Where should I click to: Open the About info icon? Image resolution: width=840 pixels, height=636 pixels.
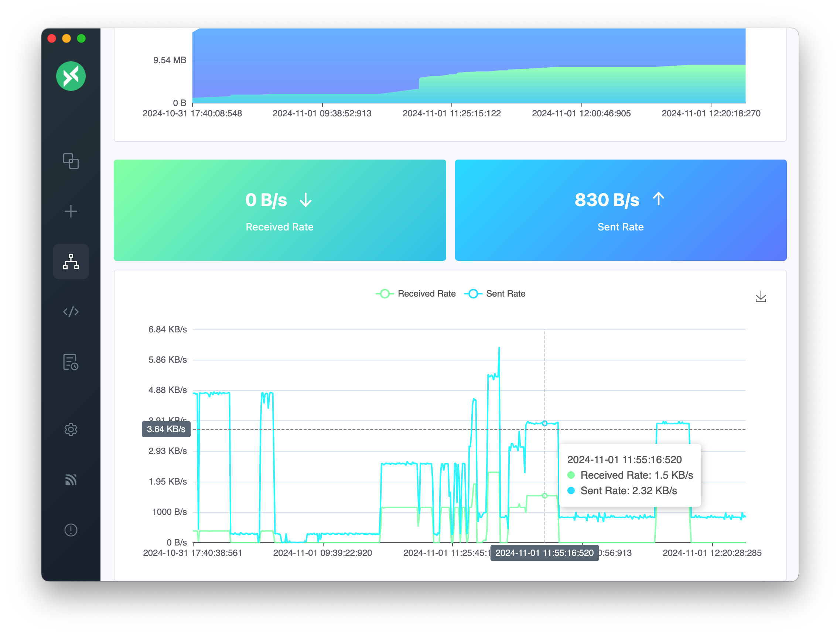71,530
